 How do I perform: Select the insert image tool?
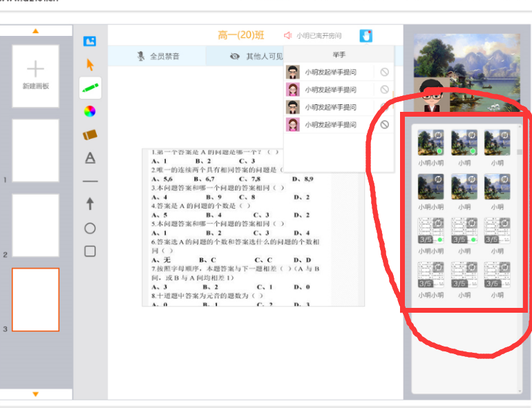(90, 41)
